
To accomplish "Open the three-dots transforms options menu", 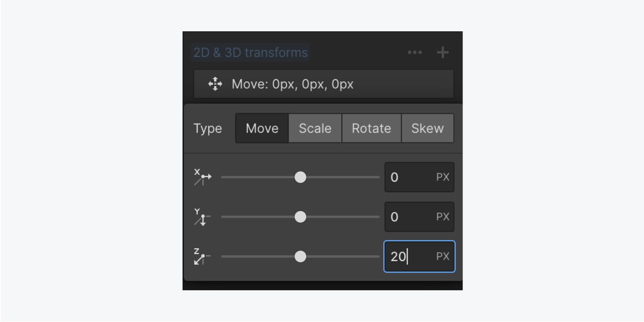I will click(x=414, y=52).
